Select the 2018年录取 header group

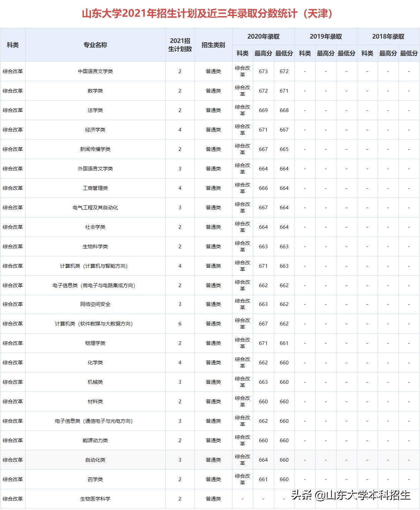point(388,35)
